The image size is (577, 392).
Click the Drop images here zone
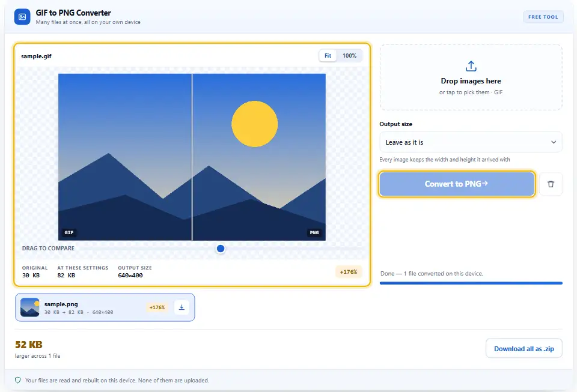[x=471, y=77]
